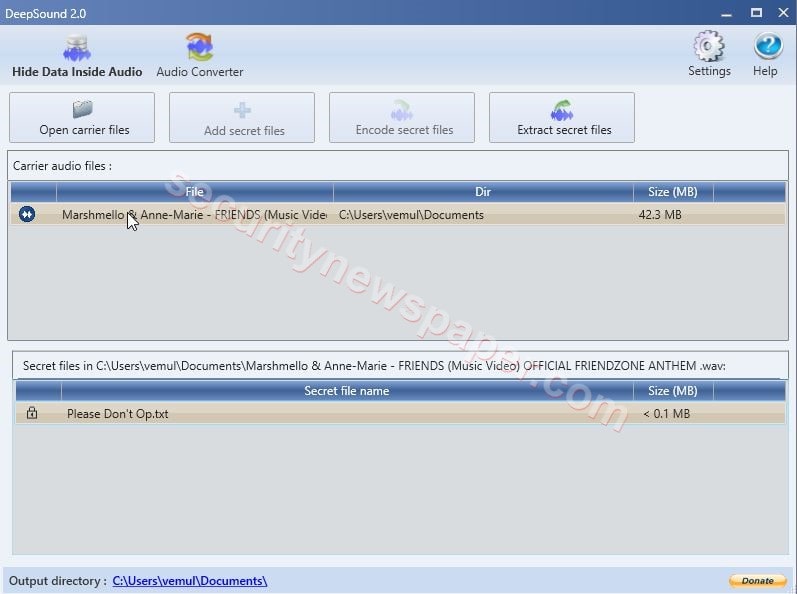Open the Hide Data Inside Audio tab

pos(77,56)
